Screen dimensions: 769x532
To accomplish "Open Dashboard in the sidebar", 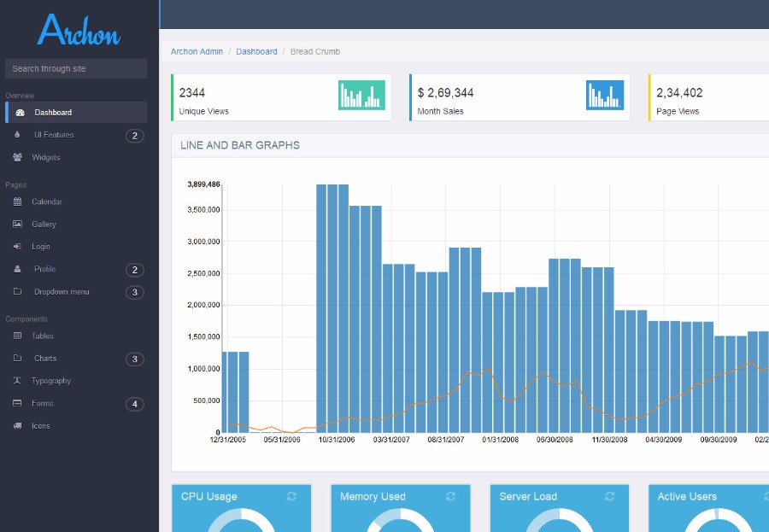I will coord(76,112).
